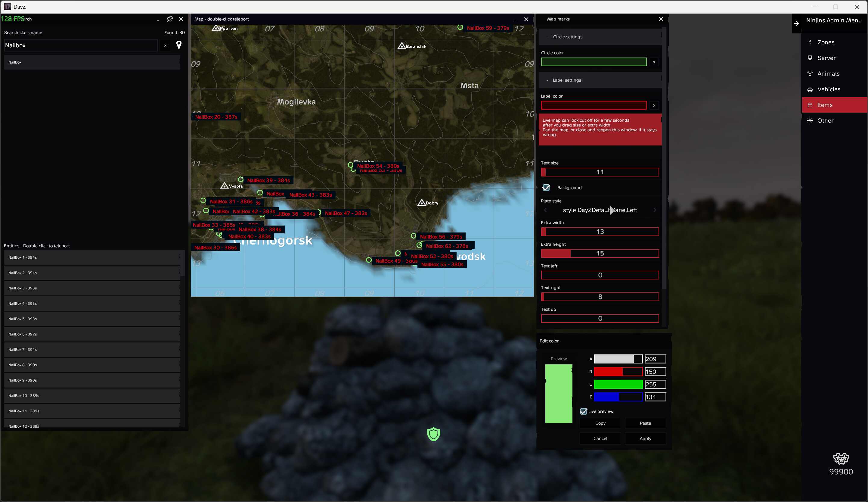Click the Pop Ivan peak marker on map
This screenshot has height=502, width=868.
[215, 28]
